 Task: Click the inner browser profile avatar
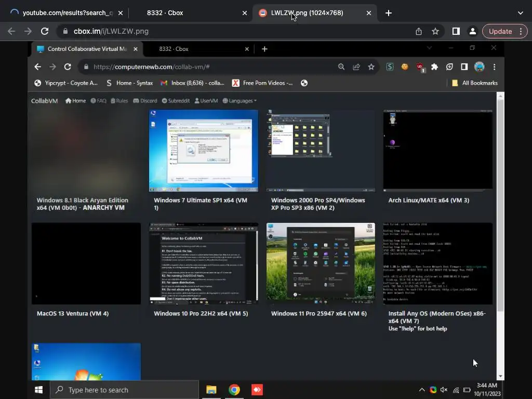pyautogui.click(x=480, y=67)
